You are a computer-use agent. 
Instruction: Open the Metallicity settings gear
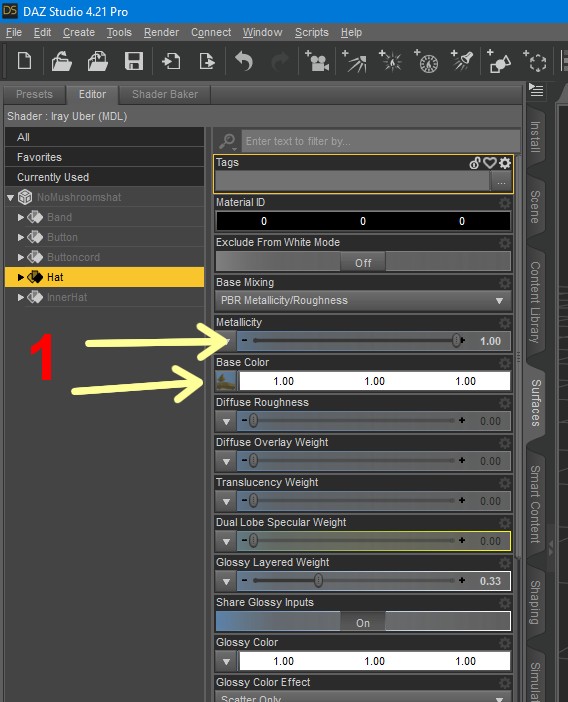tap(505, 323)
